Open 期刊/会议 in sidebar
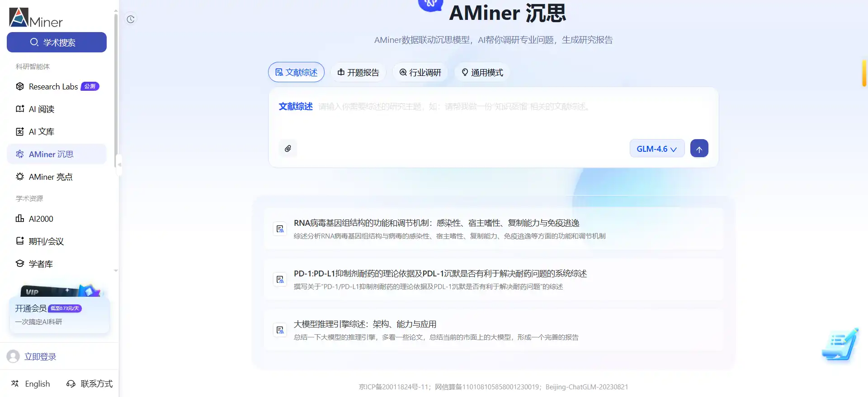The image size is (868, 397). (57, 241)
